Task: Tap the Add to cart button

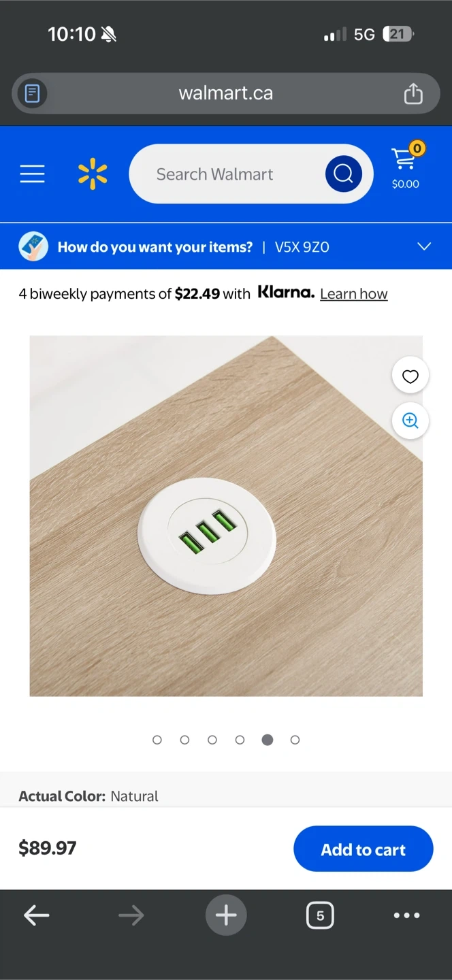Action: (x=364, y=849)
